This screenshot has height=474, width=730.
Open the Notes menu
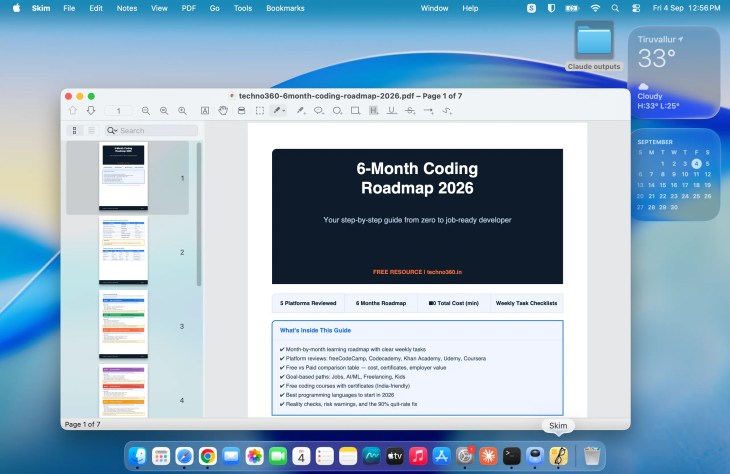[127, 8]
